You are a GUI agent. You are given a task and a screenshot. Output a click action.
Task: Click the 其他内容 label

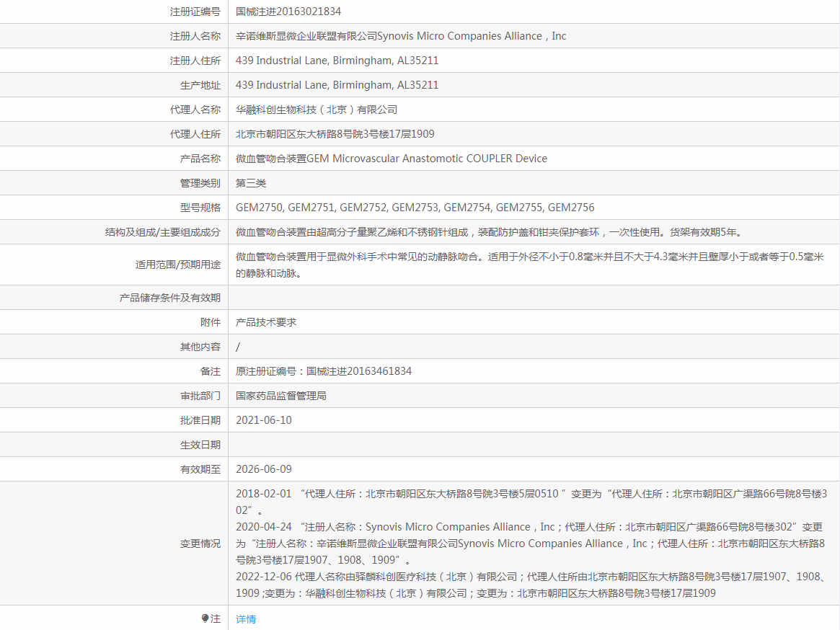200,347
